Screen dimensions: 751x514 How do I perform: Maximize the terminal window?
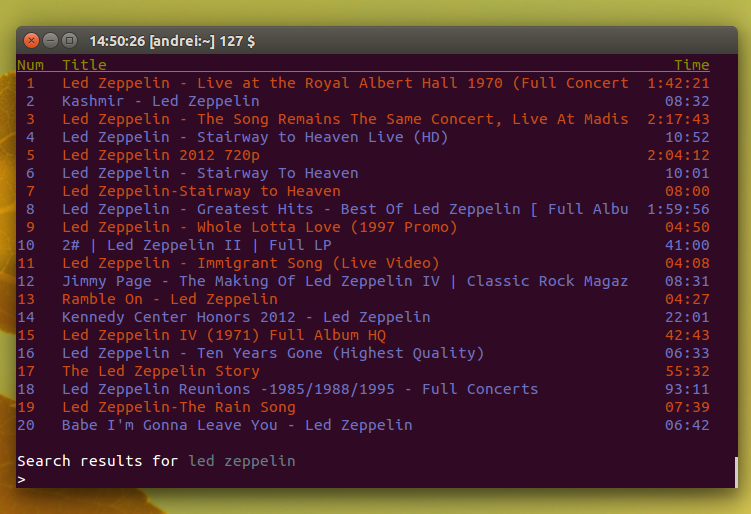pyautogui.click(x=69, y=41)
